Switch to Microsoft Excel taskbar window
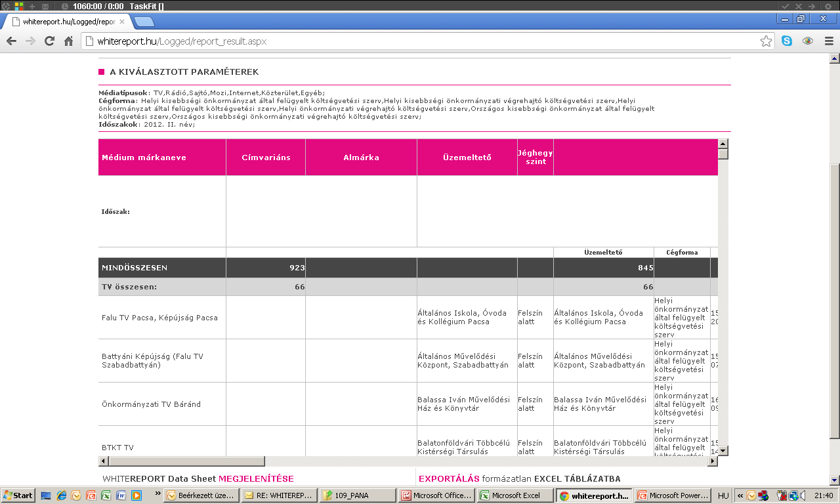 516,495
